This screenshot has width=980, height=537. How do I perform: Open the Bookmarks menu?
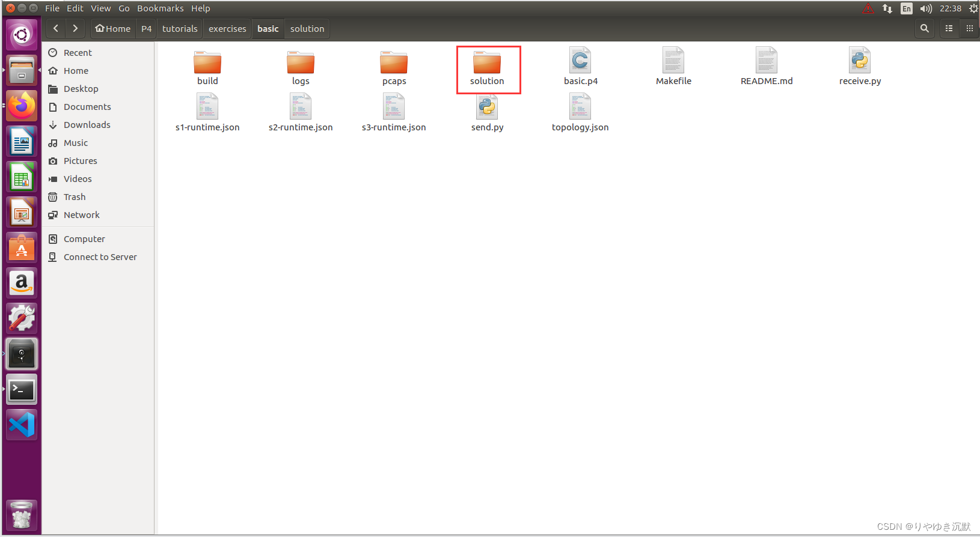click(x=161, y=8)
